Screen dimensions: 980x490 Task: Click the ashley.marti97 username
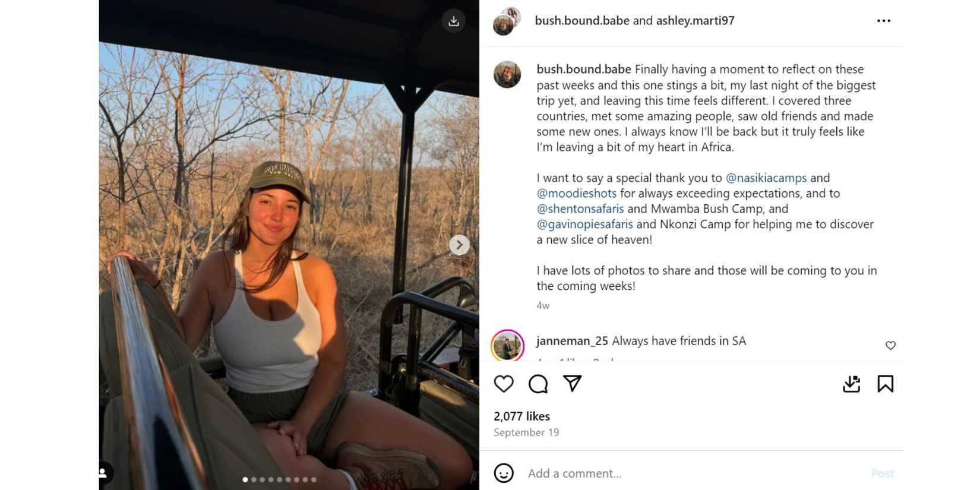pyautogui.click(x=695, y=20)
